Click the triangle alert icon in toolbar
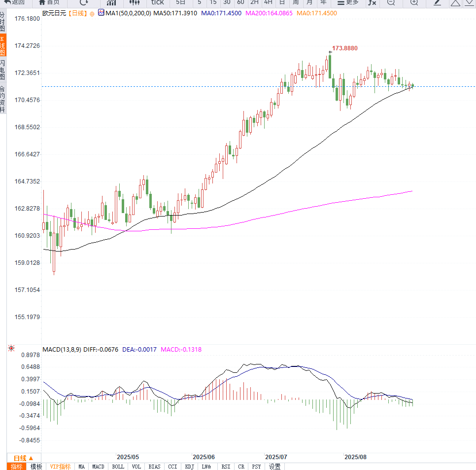 tap(455, 3)
